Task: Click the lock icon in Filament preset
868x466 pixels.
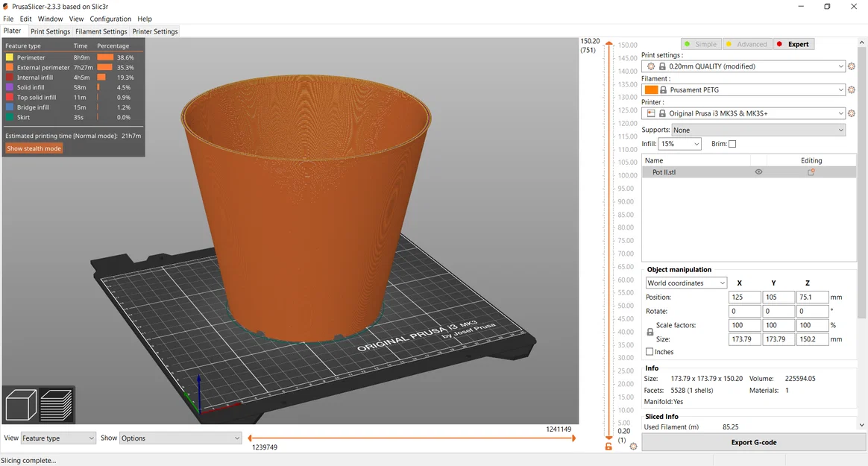Action: [663, 89]
